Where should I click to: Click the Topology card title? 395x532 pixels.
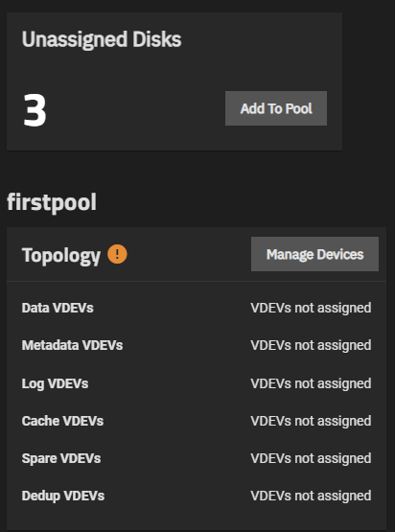pyautogui.click(x=61, y=255)
